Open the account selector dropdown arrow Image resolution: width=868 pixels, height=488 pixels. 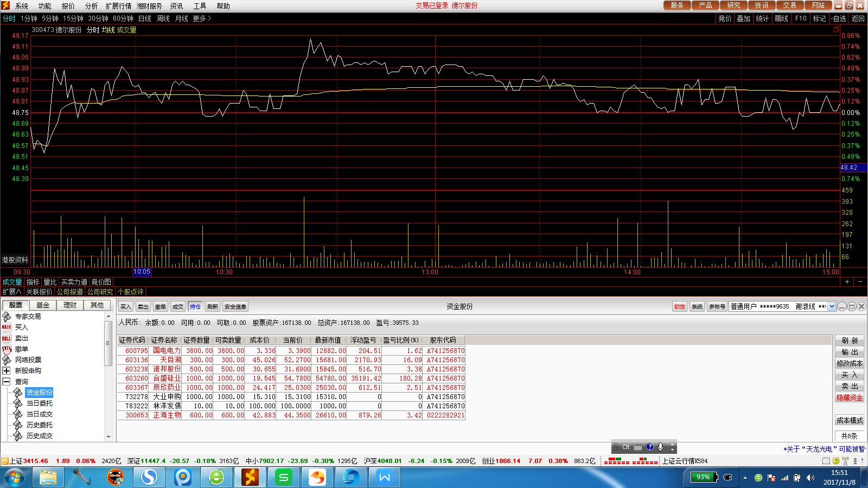[832, 306]
